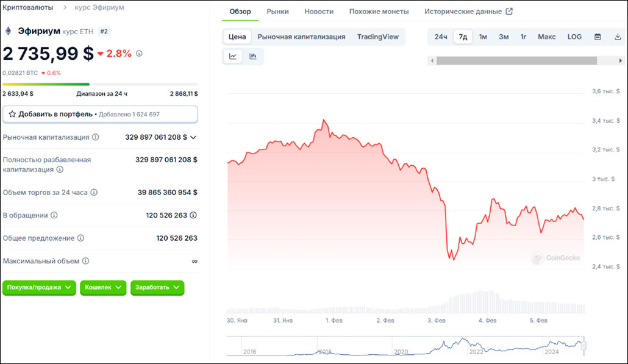The height and width of the screenshot is (364, 628).
Task: Download chart data icon
Action: click(x=618, y=37)
